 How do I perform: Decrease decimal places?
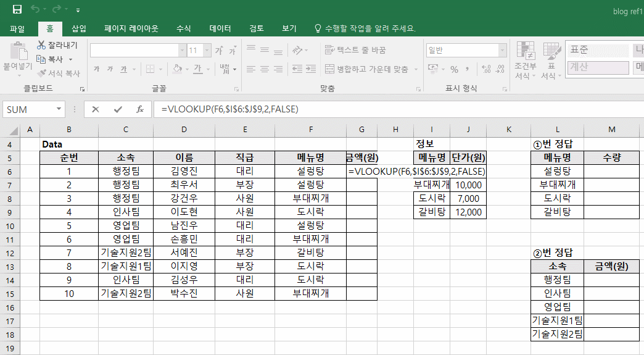(x=500, y=69)
